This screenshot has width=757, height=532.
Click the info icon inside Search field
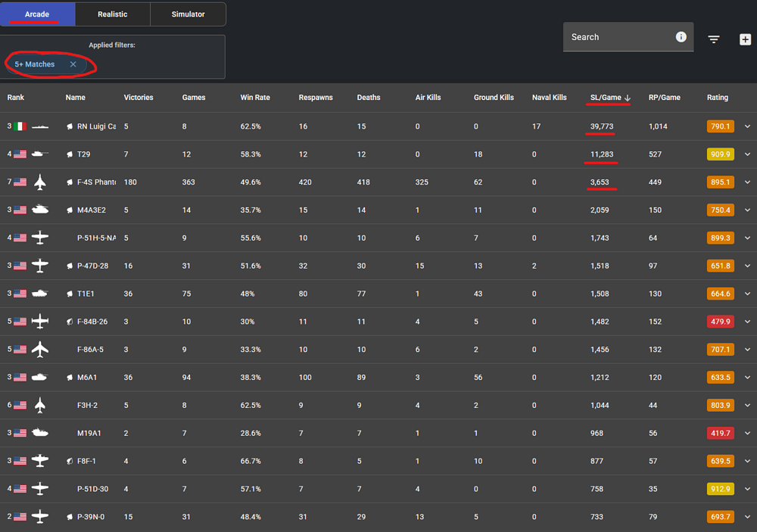681,37
